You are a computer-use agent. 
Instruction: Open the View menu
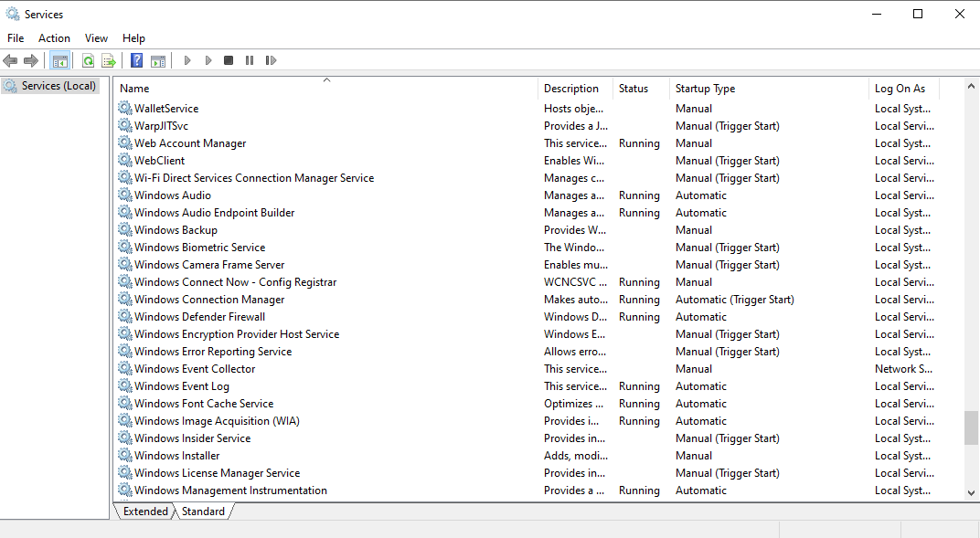(x=96, y=38)
